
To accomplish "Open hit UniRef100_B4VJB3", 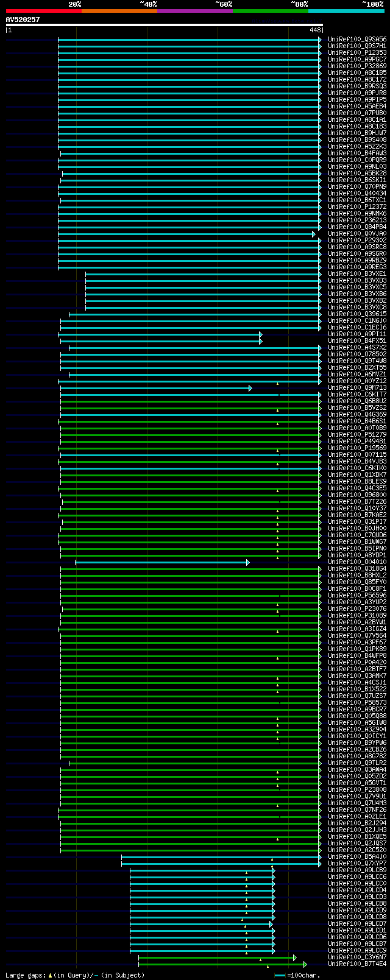I will [x=357, y=461].
